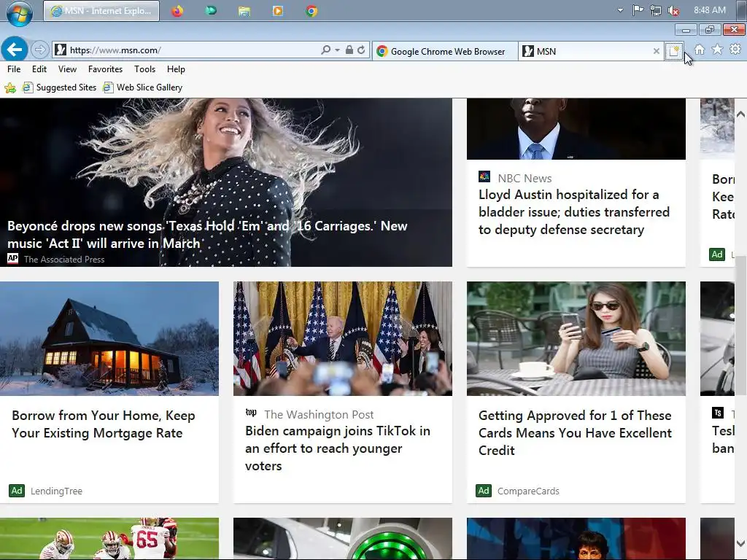The height and width of the screenshot is (560, 747).
Task: Click the football players thumbnail
Action: 109,539
